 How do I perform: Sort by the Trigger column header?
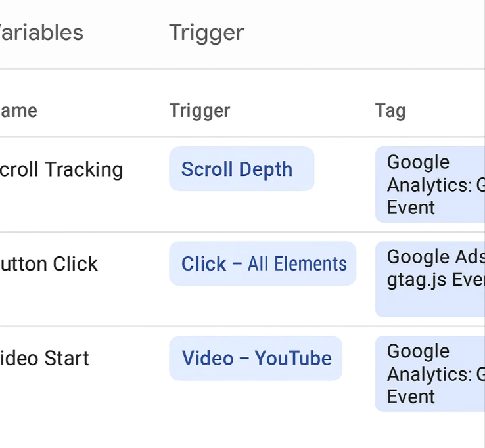pos(200,111)
